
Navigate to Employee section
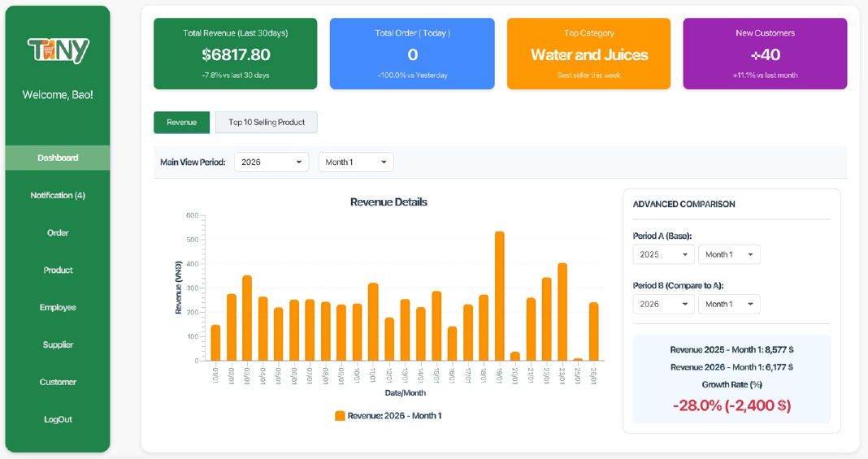tap(58, 307)
